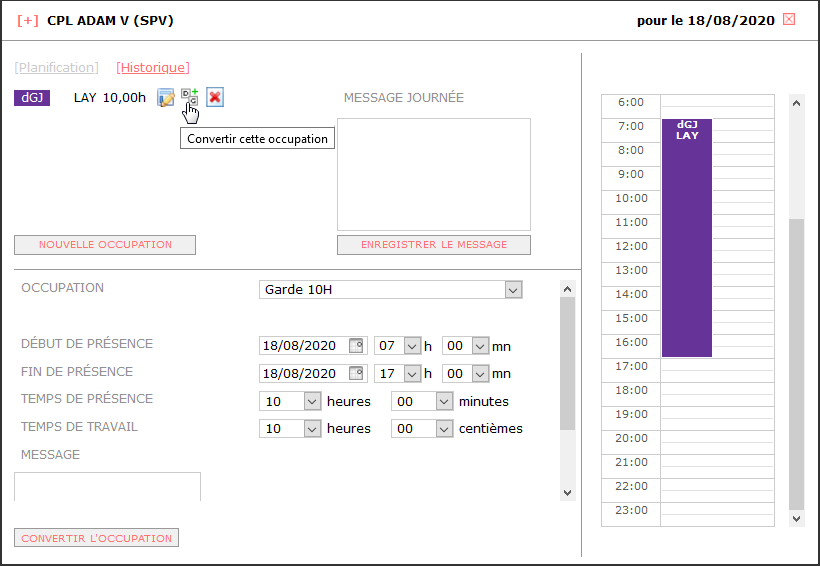Screen dimensions: 820x566
Task: Close the dialog with the red X box
Action: click(789, 19)
